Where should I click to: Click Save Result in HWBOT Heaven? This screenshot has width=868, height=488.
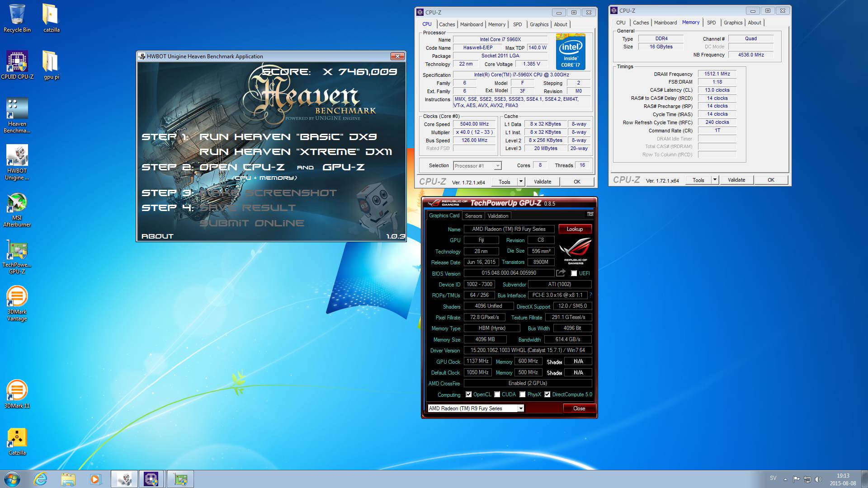(247, 208)
